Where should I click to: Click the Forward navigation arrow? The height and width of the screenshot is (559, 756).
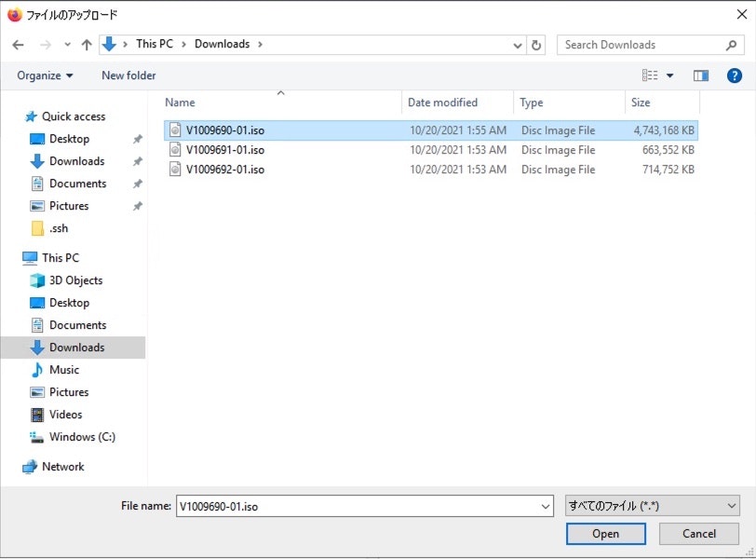46,45
